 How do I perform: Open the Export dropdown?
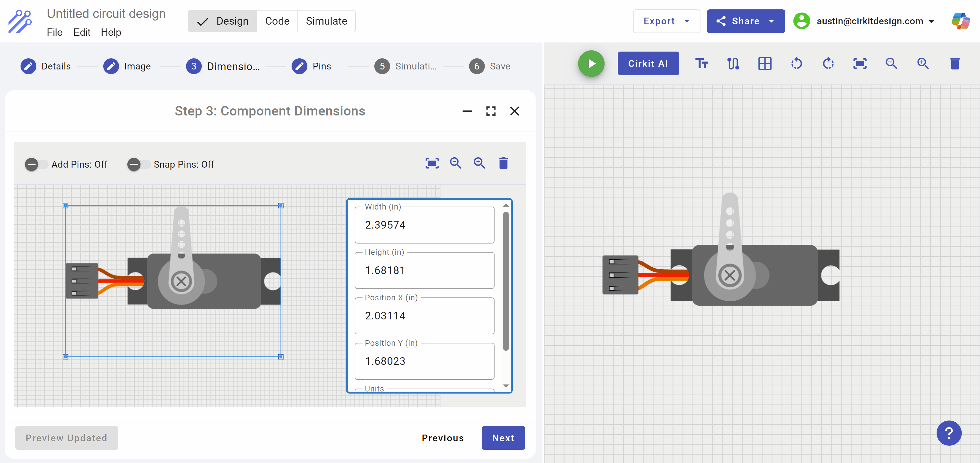[x=666, y=21]
